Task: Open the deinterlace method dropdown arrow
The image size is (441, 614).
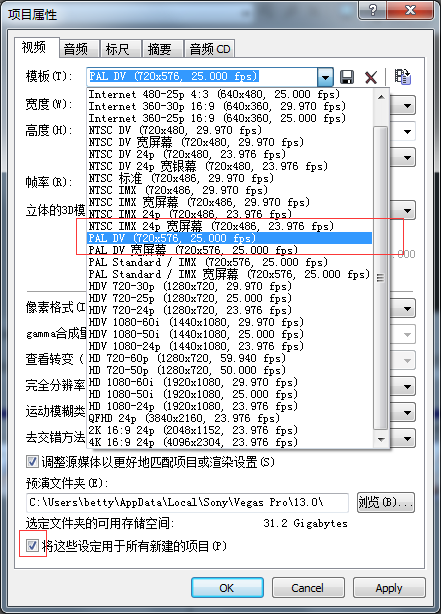Action: point(407,439)
